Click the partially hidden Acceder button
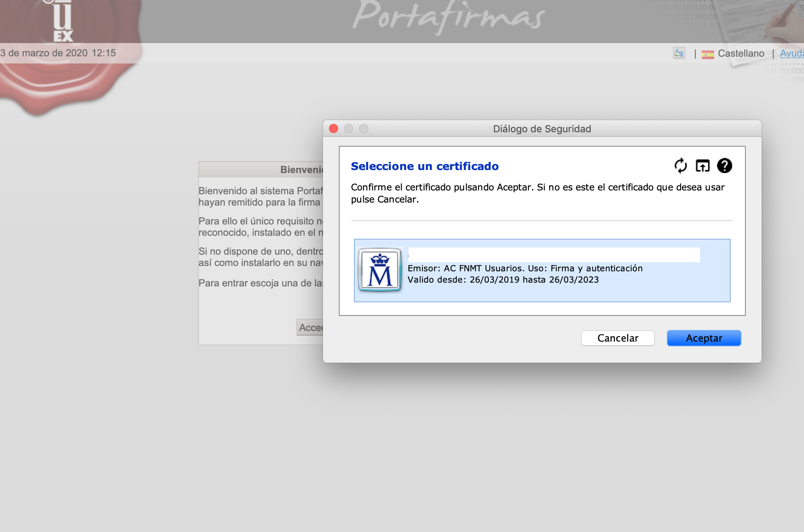804x532 pixels. click(310, 328)
